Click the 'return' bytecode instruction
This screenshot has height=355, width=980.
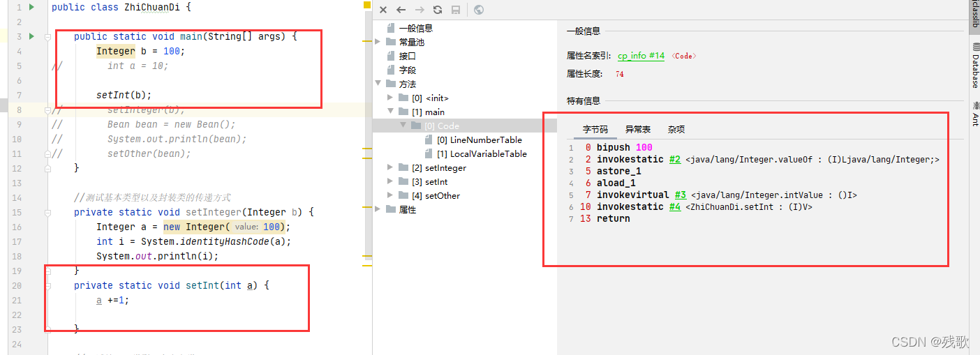[614, 219]
